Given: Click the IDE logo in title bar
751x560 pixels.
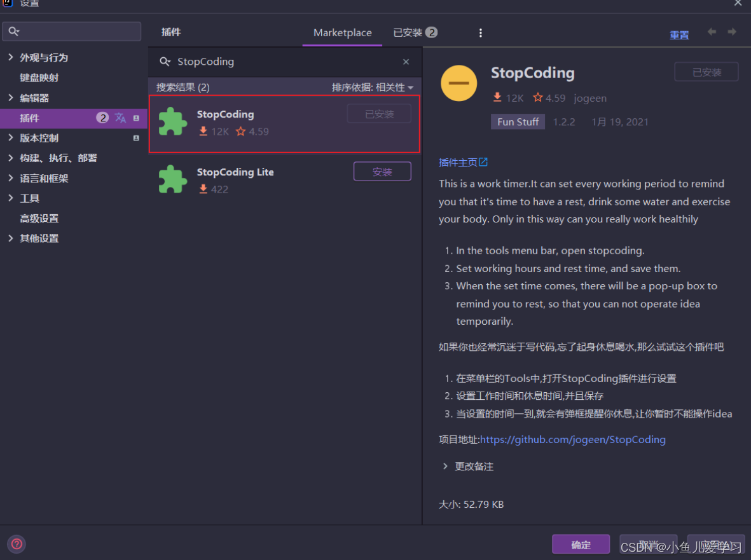Looking at the screenshot, I should tap(8, 3).
